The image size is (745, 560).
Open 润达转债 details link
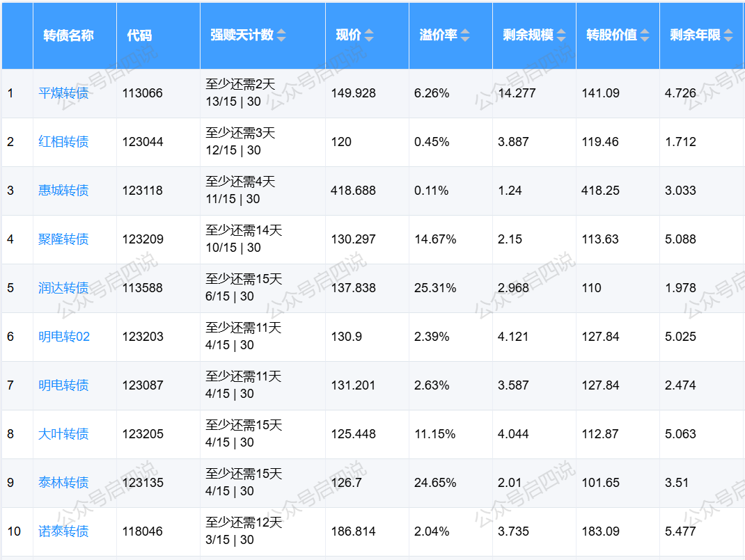tap(63, 288)
